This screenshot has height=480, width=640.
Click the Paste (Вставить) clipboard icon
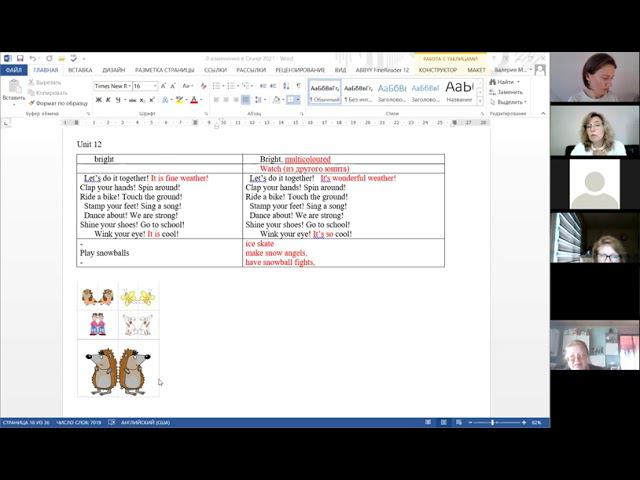(15, 86)
